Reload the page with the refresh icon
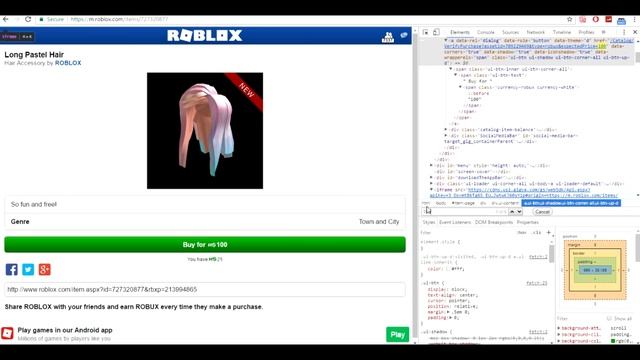The width and height of the screenshot is (640, 360). tap(28, 19)
